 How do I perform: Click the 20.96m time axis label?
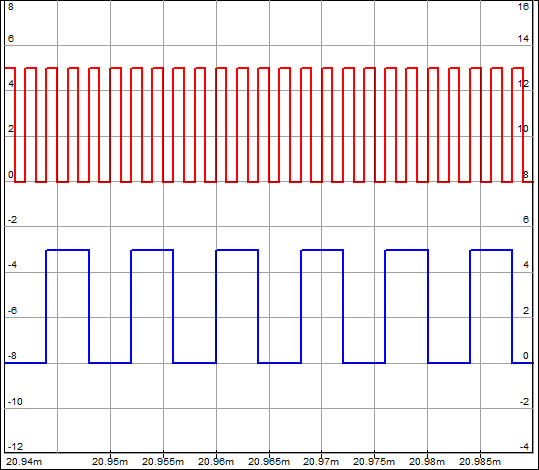point(216,461)
